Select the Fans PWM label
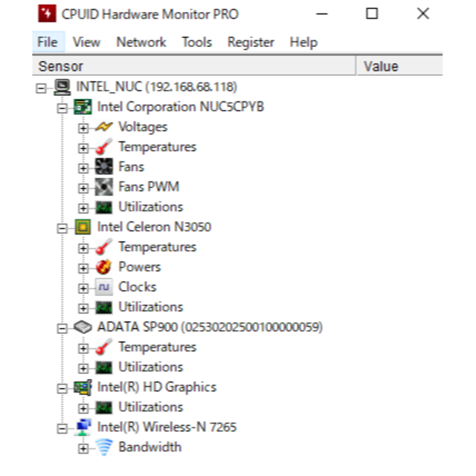This screenshot has width=476, height=476. point(149,187)
